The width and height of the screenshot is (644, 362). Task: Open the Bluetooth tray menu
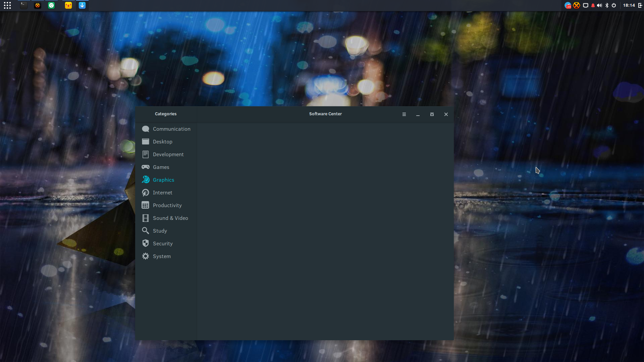(607, 5)
